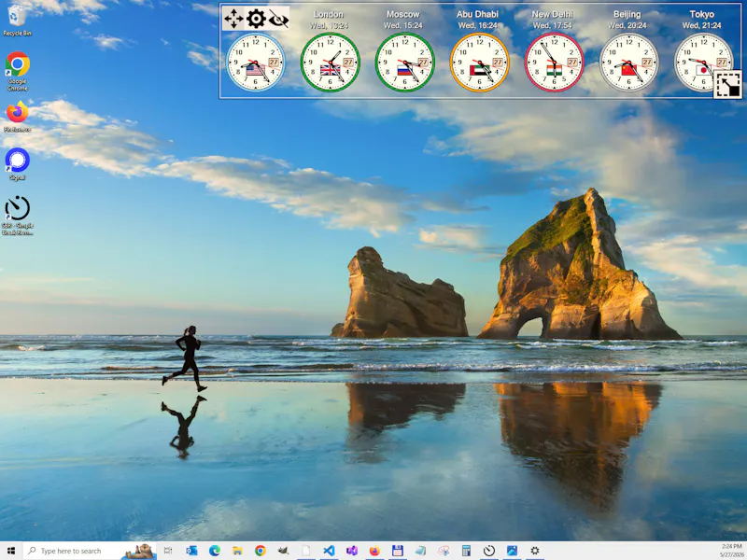The width and height of the screenshot is (747, 560).
Task: Click the "New Delhi" city label
Action: (553, 14)
